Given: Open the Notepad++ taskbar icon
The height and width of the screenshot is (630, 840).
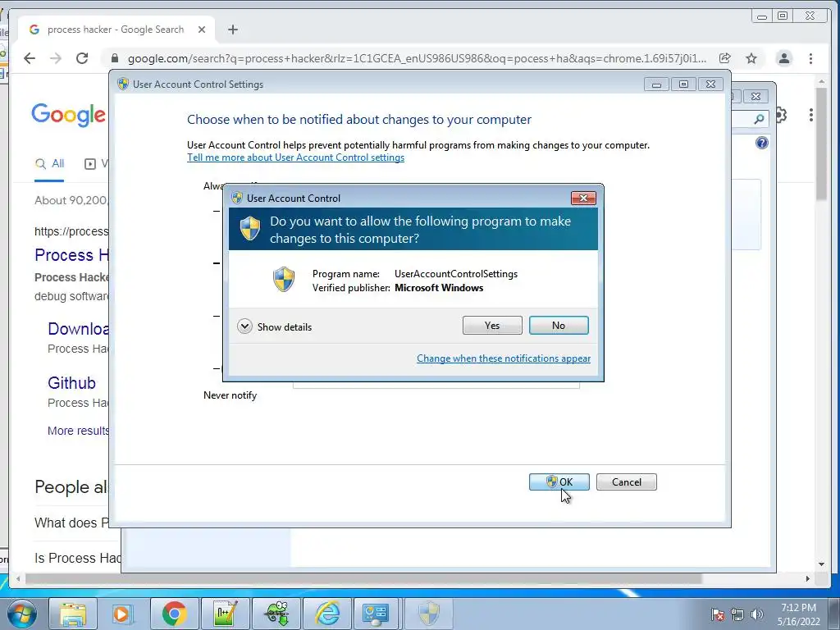Looking at the screenshot, I should (225, 614).
